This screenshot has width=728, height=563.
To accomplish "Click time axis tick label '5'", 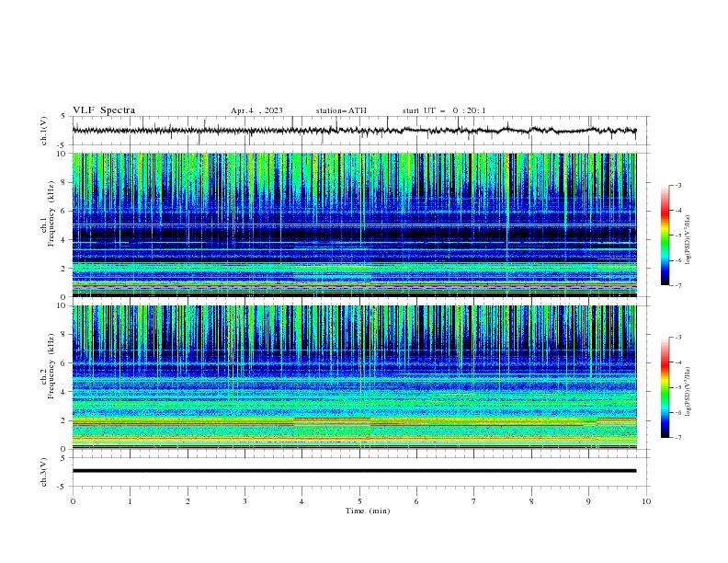I will [359, 501].
